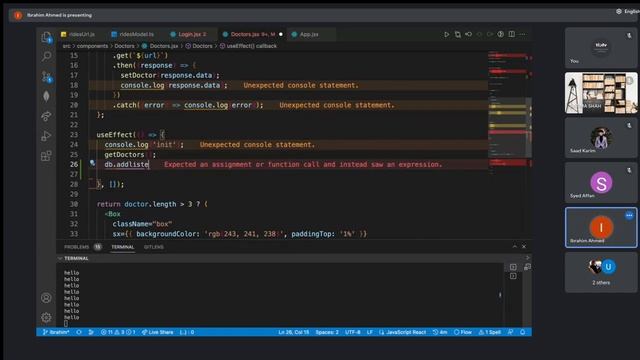The height and width of the screenshot is (360, 640).
Task: Click the notifications bell in status bar
Action: pos(523,332)
